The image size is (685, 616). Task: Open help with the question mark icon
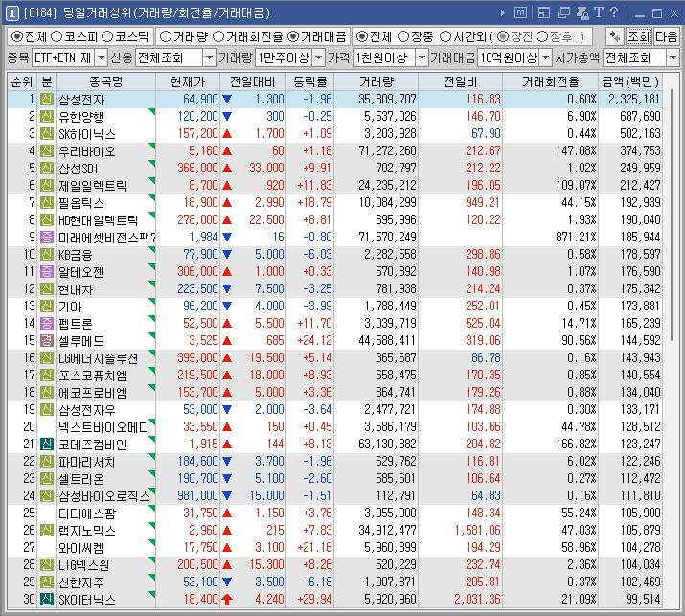(x=614, y=12)
